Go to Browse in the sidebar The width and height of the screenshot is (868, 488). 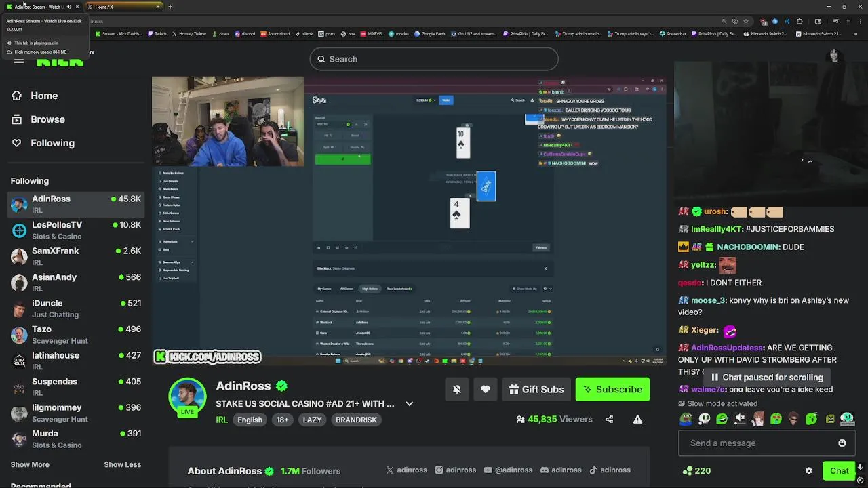pyautogui.click(x=38, y=119)
